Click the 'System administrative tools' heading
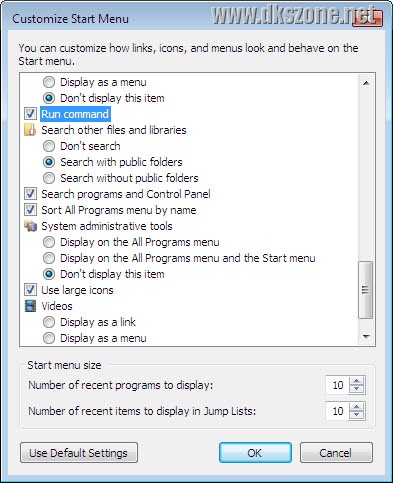393x483 pixels. pyautogui.click(x=107, y=226)
